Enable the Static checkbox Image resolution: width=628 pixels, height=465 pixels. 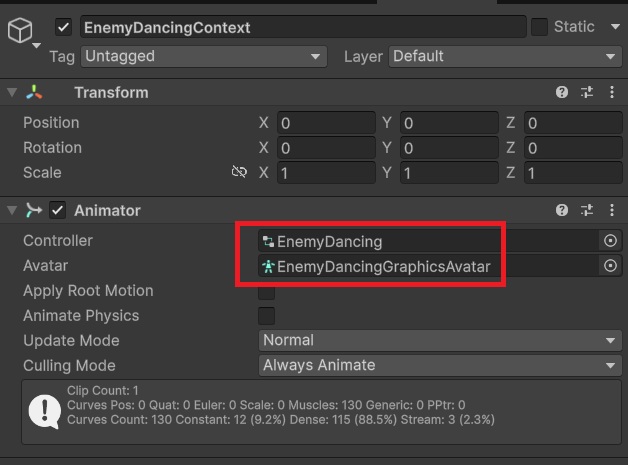(x=540, y=27)
